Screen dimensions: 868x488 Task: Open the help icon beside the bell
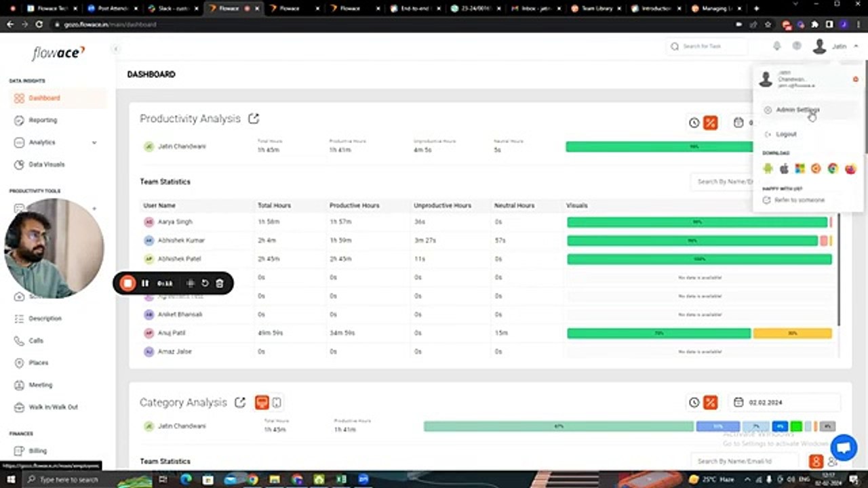pyautogui.click(x=797, y=46)
